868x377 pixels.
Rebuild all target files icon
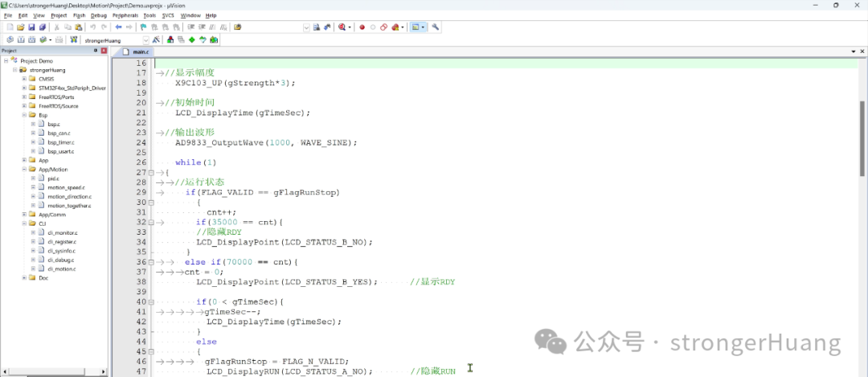point(31,40)
